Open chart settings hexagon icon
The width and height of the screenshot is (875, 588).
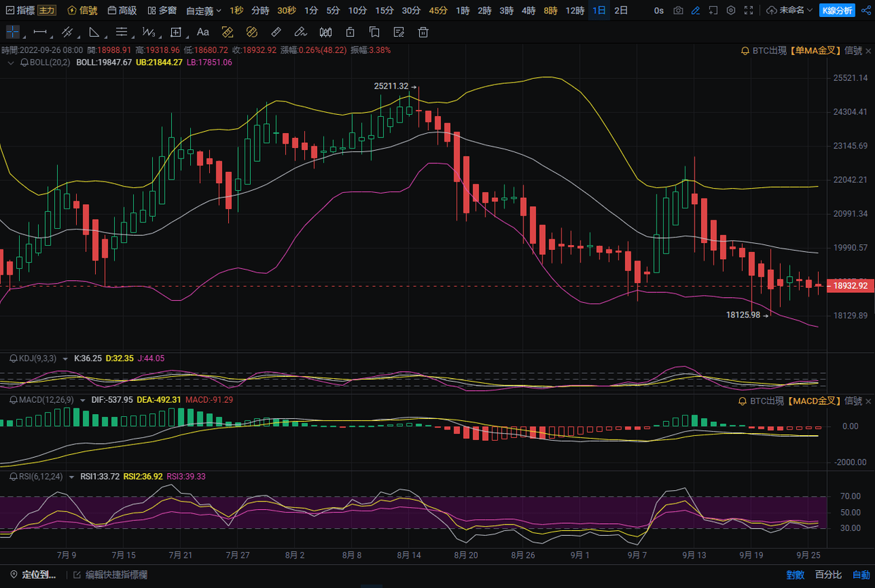click(731, 11)
